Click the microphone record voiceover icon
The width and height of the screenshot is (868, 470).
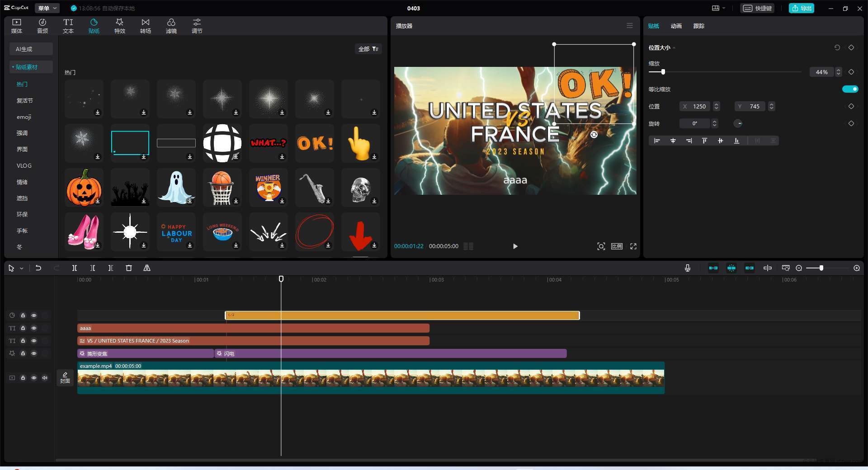[x=687, y=268]
